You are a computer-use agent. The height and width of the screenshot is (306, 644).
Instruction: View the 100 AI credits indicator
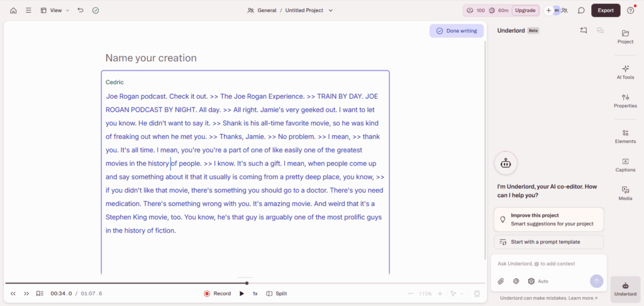[x=475, y=11]
